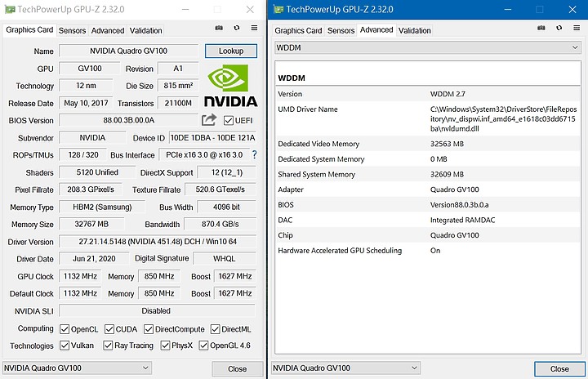Click the screenshot camera icon in right GPU-Z window
The width and height of the screenshot is (588, 379).
(x=541, y=28)
